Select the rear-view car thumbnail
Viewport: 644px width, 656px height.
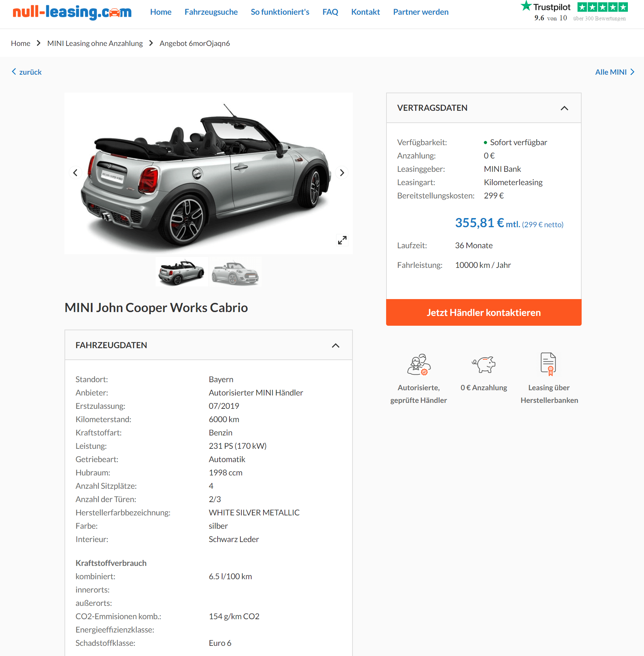[181, 272]
